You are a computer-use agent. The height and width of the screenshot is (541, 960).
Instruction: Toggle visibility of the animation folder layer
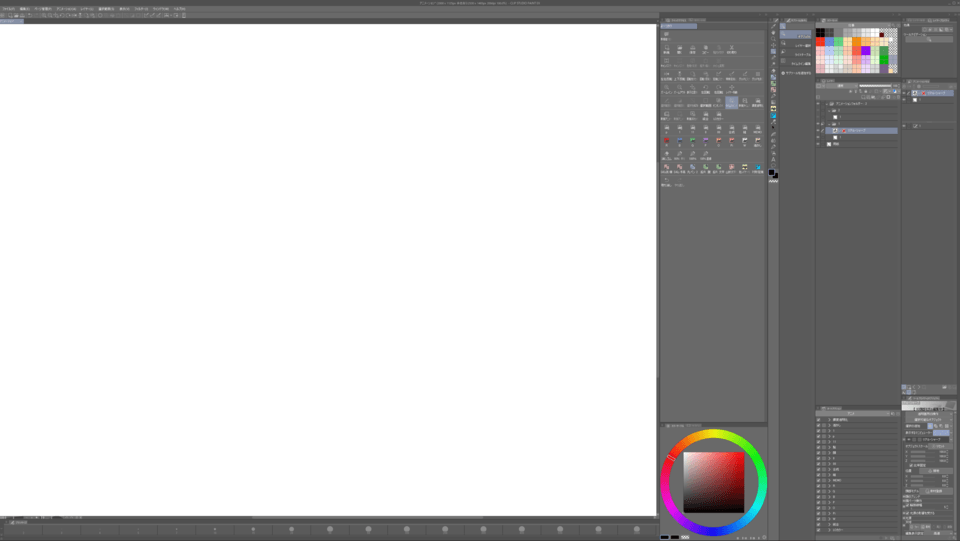tap(818, 104)
